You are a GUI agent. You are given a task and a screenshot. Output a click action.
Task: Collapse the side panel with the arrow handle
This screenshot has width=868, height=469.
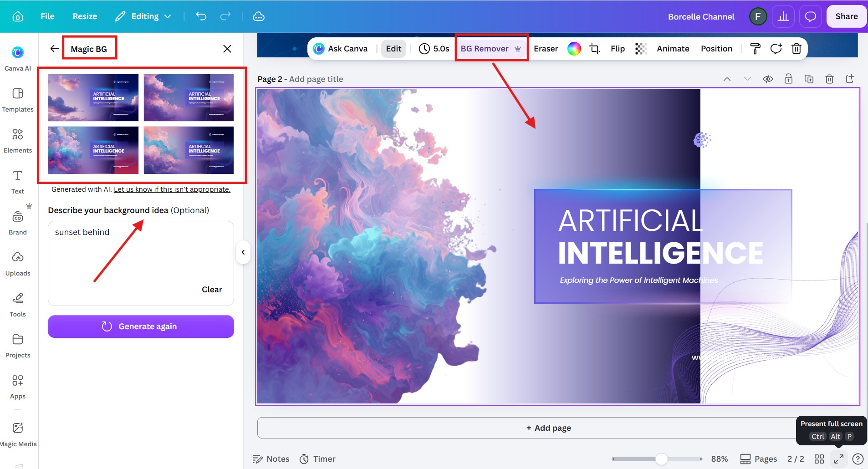(243, 252)
